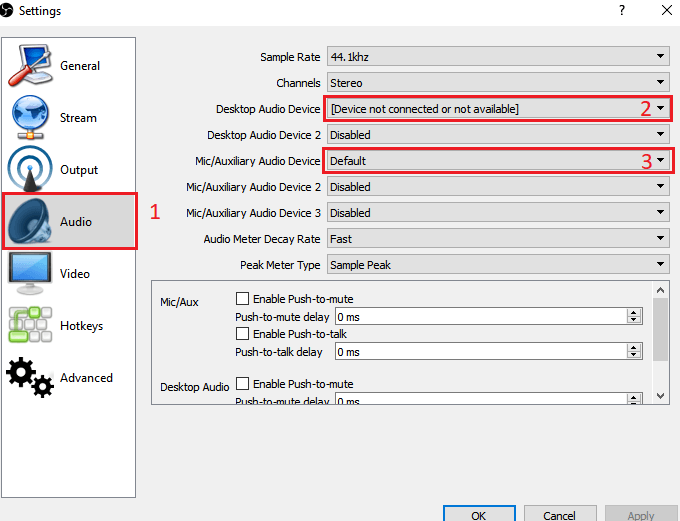680x521 pixels.
Task: Click the OBS logo in the title bar
Action: point(8,11)
